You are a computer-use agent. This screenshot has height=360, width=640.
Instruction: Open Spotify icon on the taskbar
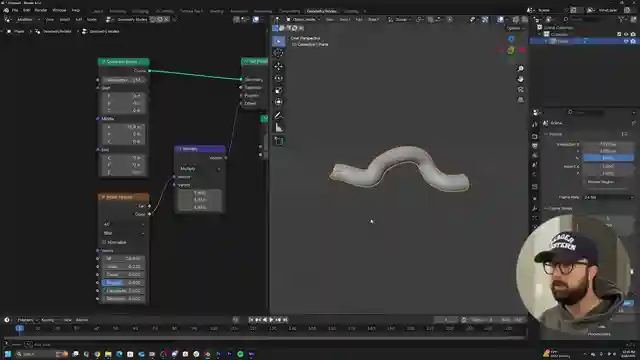coord(240,354)
